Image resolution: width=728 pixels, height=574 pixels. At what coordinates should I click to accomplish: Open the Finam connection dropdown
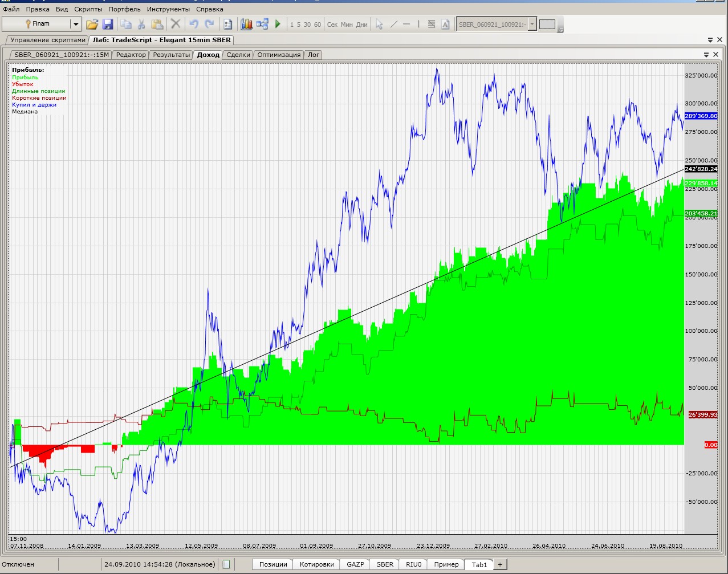(x=75, y=24)
